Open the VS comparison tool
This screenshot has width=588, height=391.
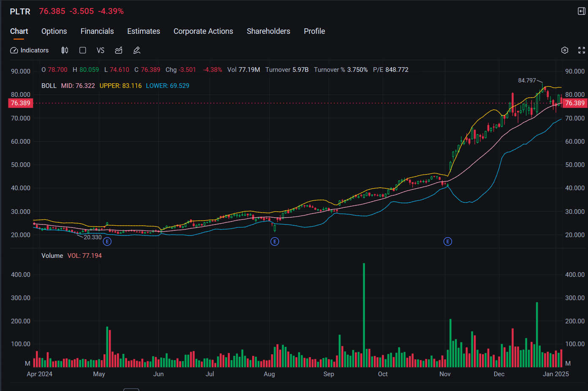coord(101,50)
